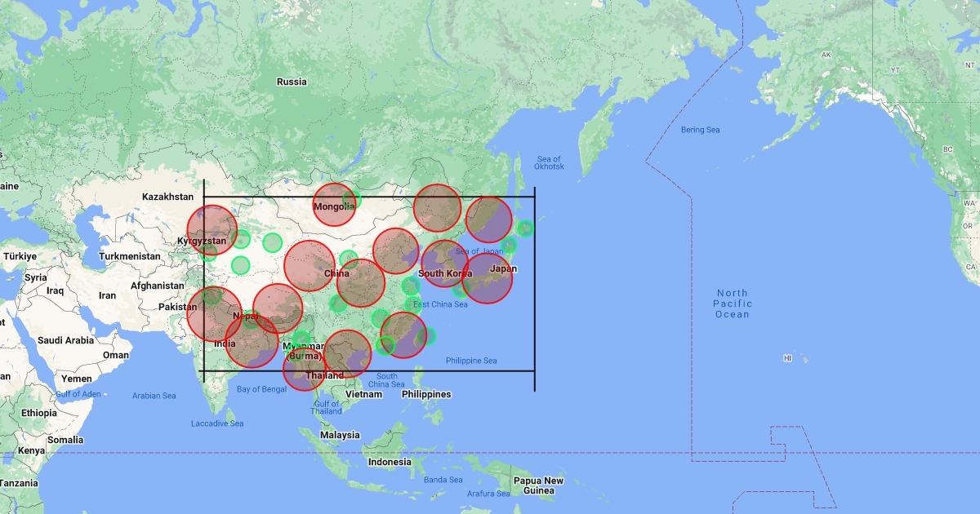Click the Kazakhstan country label
980x514 pixels.
(167, 197)
